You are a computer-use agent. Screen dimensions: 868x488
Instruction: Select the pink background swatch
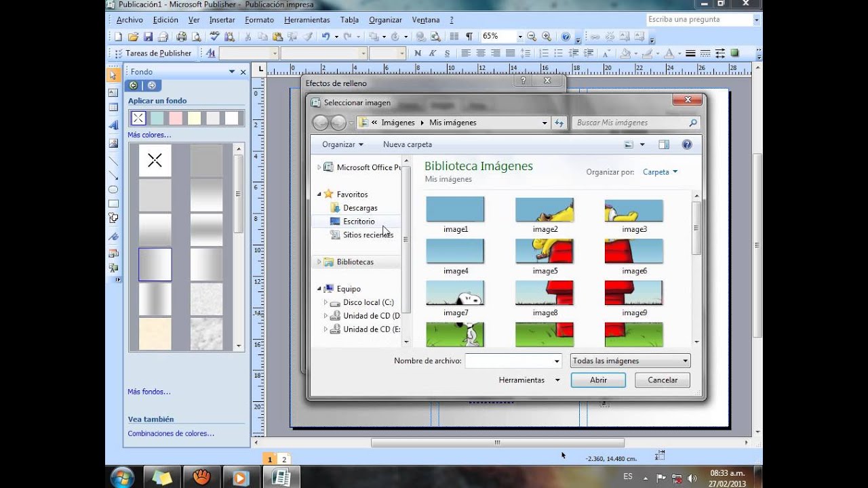point(176,118)
